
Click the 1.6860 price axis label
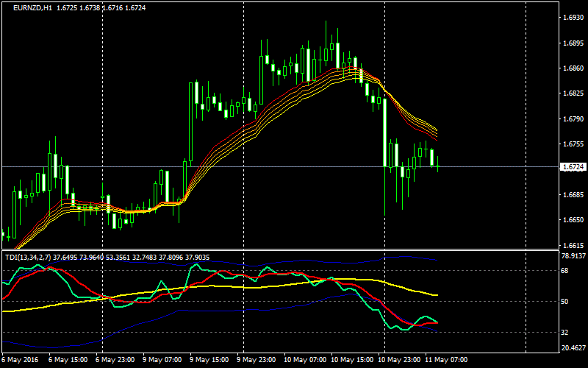[573, 68]
